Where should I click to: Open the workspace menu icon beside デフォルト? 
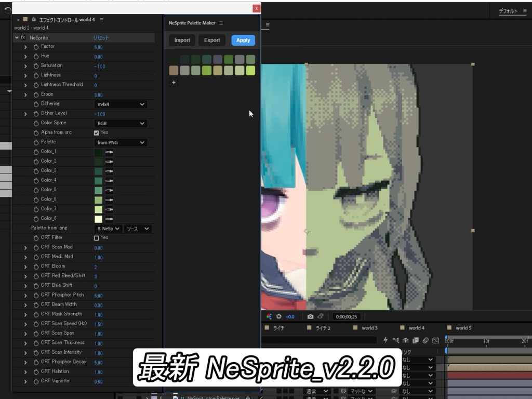click(x=525, y=11)
